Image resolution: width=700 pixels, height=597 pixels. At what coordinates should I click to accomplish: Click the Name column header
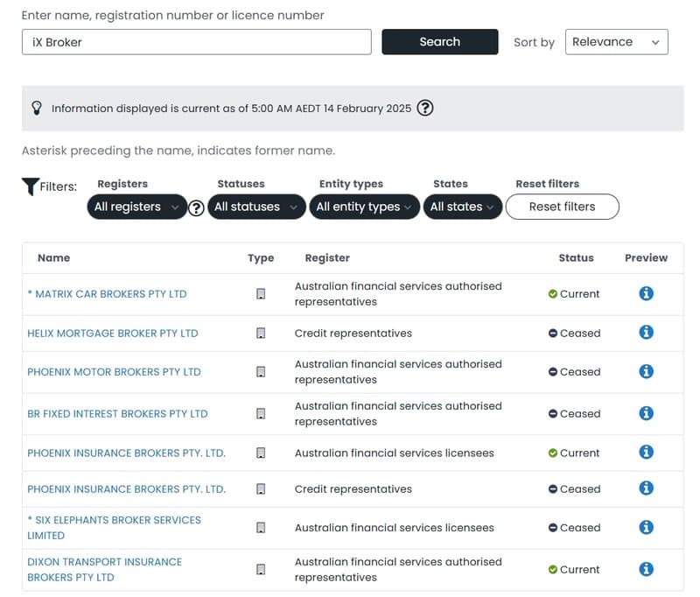pyautogui.click(x=53, y=257)
